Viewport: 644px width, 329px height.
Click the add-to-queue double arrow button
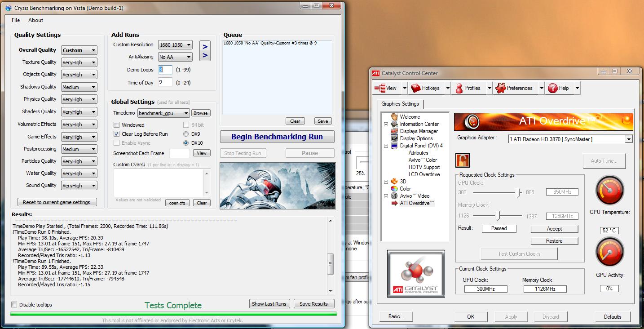(x=205, y=51)
